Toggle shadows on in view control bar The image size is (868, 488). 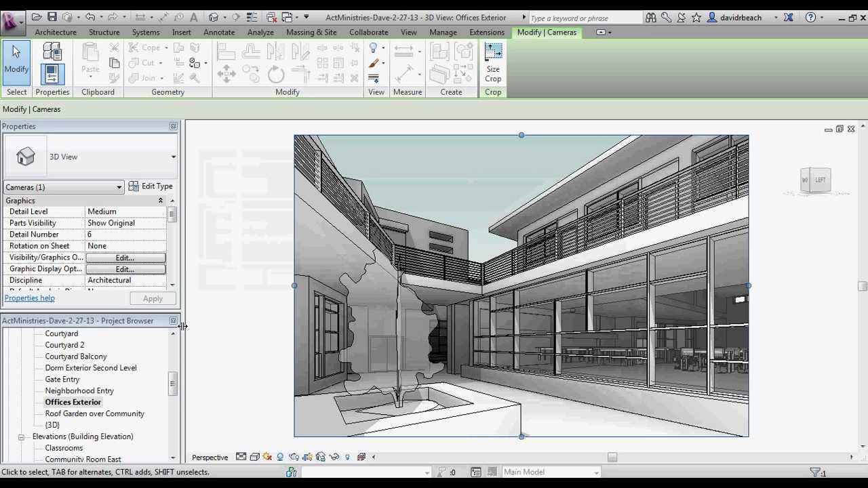280,457
